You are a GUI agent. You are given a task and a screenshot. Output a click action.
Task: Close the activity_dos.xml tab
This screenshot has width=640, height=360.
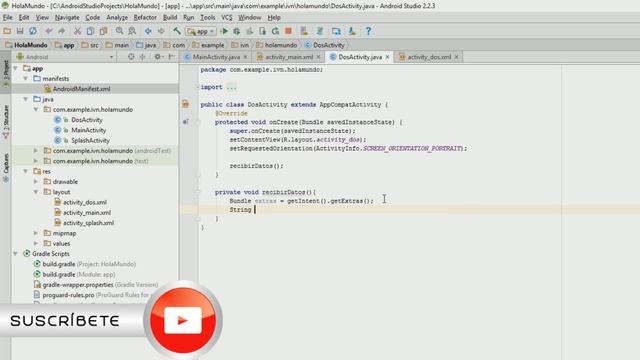(456, 57)
